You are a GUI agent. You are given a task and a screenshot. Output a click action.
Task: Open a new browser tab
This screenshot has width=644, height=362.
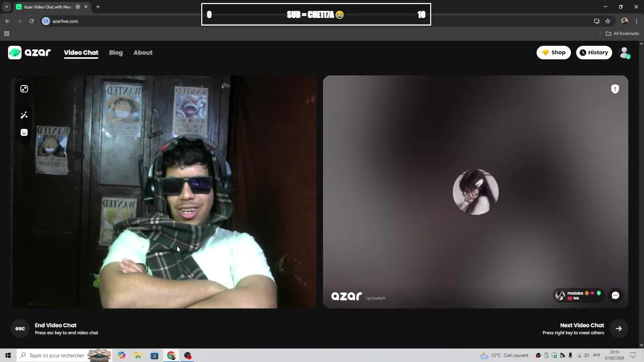tap(98, 7)
